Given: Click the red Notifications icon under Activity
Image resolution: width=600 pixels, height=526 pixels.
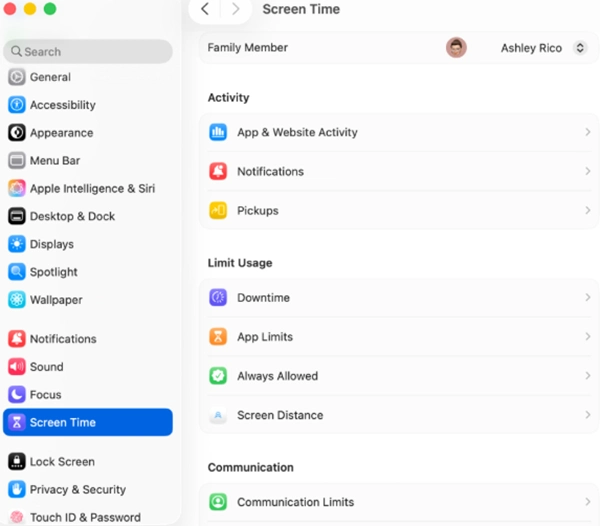Looking at the screenshot, I should pyautogui.click(x=218, y=171).
